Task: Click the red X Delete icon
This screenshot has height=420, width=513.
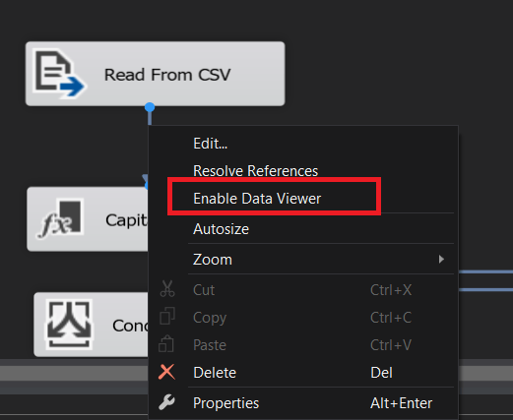Action: (x=166, y=372)
